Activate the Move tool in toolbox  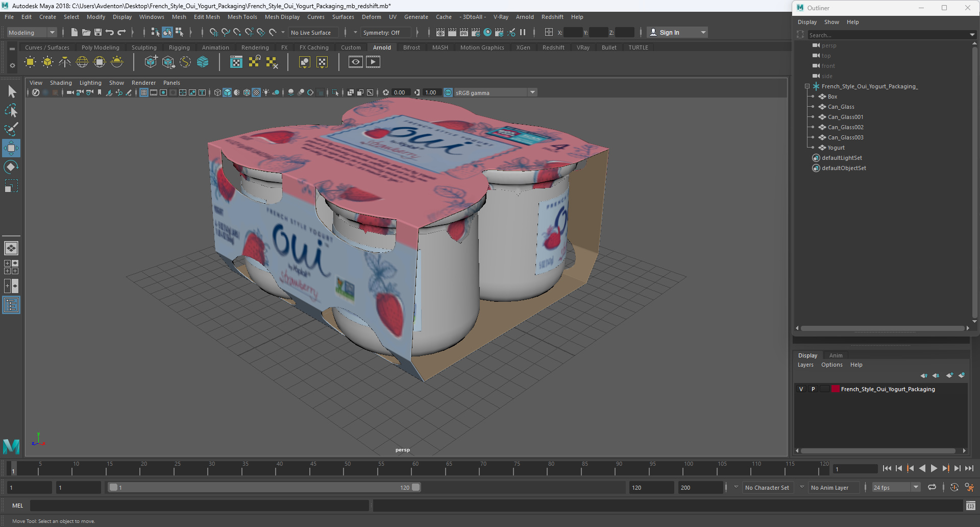(11, 148)
